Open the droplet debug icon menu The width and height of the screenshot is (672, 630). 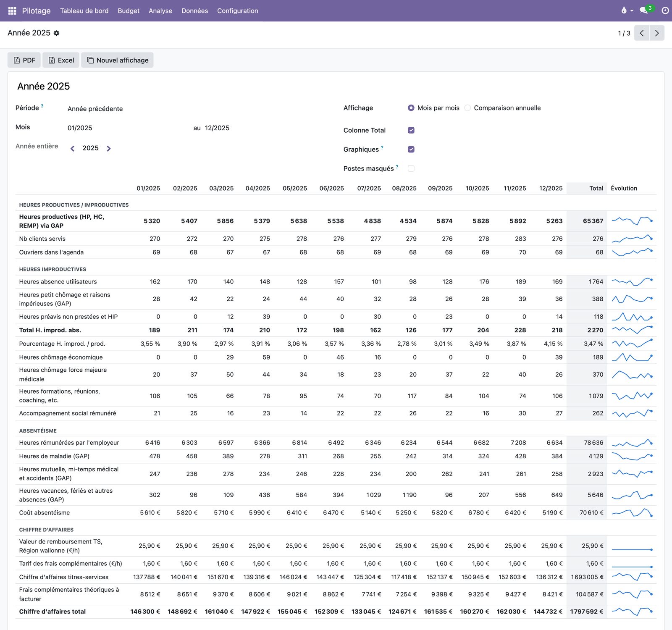(627, 10)
